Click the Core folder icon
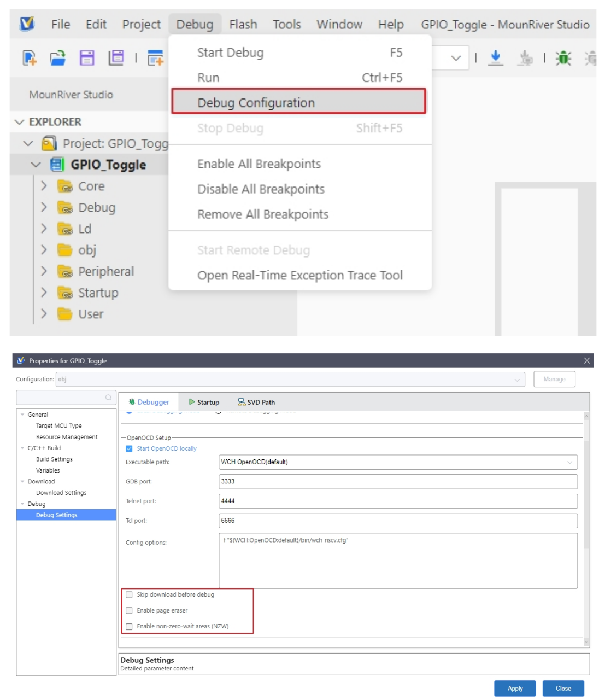 click(65, 186)
